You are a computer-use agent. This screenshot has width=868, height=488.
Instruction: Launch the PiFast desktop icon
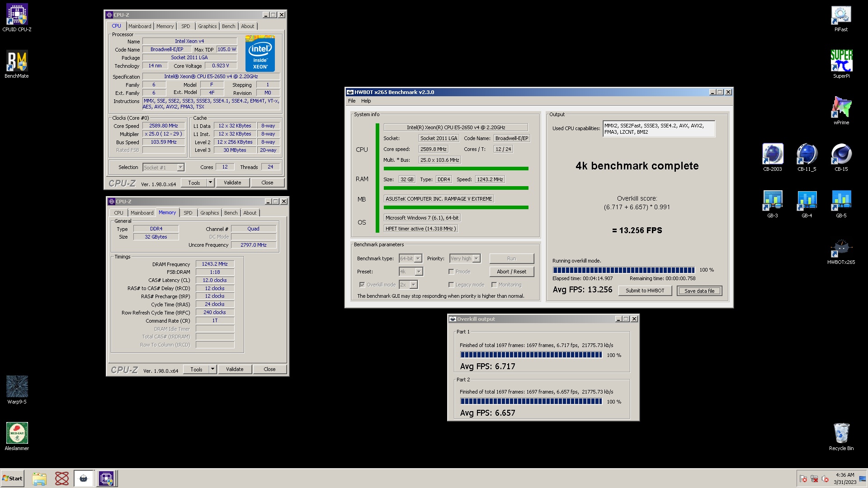coord(841,18)
